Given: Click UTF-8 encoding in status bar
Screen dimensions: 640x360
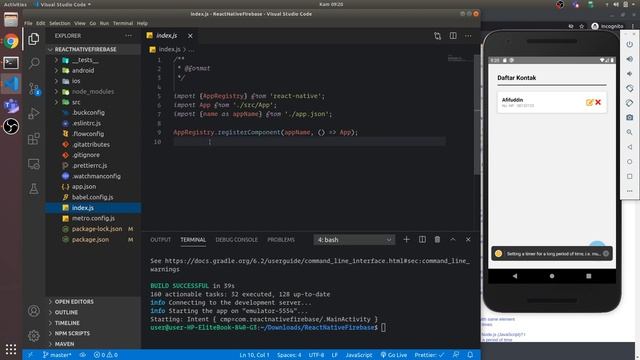Looking at the screenshot, I should pos(316,355).
